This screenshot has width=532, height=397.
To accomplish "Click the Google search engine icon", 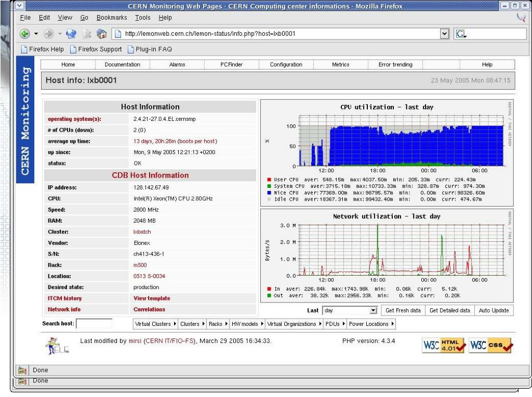I will (461, 34).
